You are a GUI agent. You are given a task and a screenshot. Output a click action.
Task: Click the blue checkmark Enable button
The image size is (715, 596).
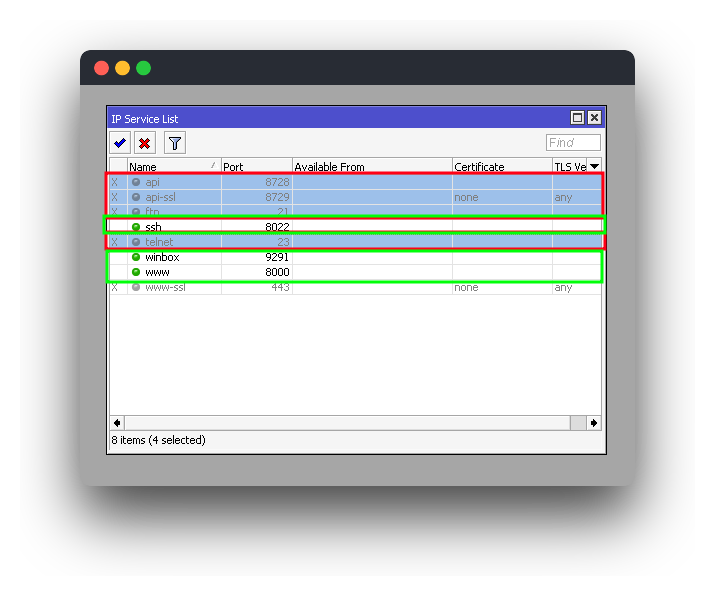[x=120, y=143]
